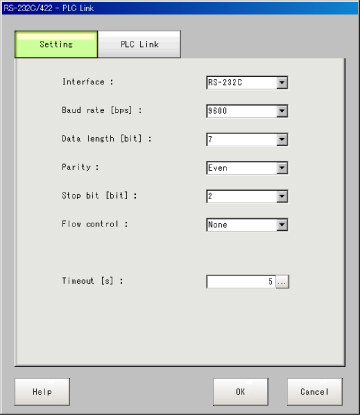Image resolution: width=360 pixels, height=415 pixels.
Task: Click the Parity label text
Action: point(80,167)
